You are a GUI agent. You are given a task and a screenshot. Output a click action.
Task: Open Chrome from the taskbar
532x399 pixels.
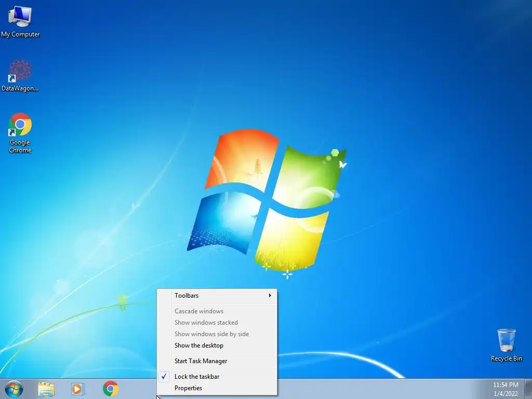pos(111,389)
